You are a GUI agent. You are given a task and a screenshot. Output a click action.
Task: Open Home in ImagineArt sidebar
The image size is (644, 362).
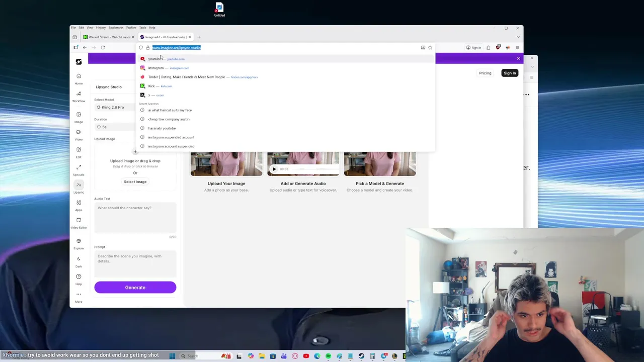[78, 78]
